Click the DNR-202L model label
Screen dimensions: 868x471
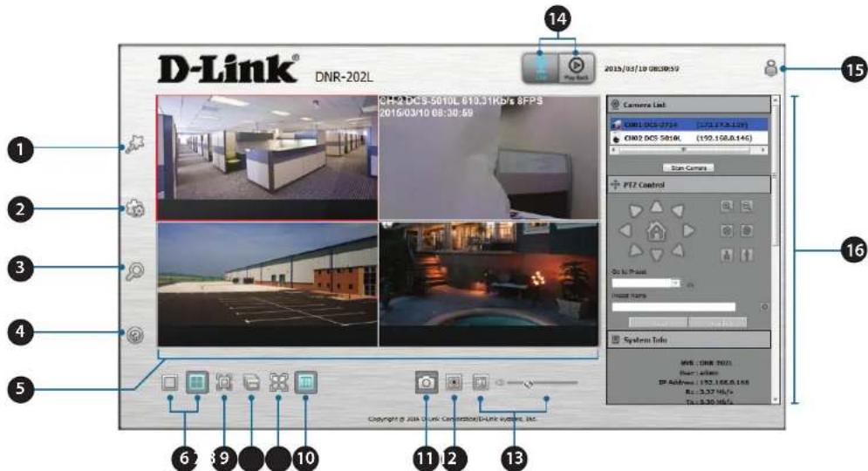click(344, 77)
